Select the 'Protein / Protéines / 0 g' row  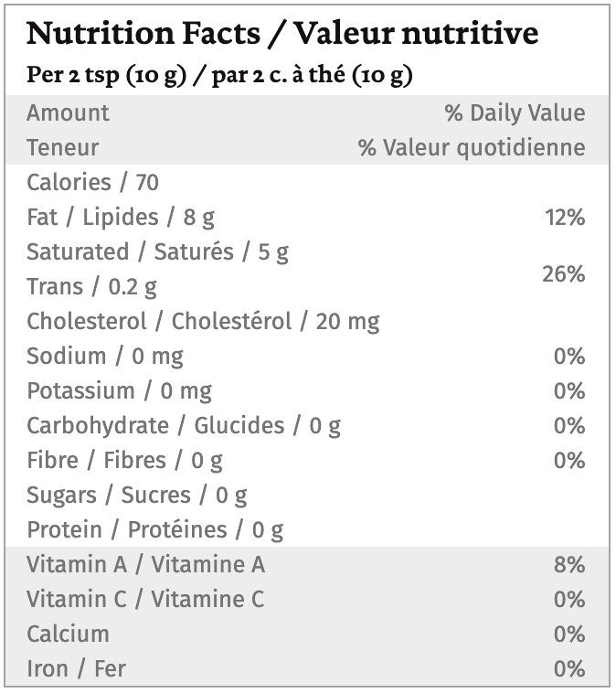point(154,529)
